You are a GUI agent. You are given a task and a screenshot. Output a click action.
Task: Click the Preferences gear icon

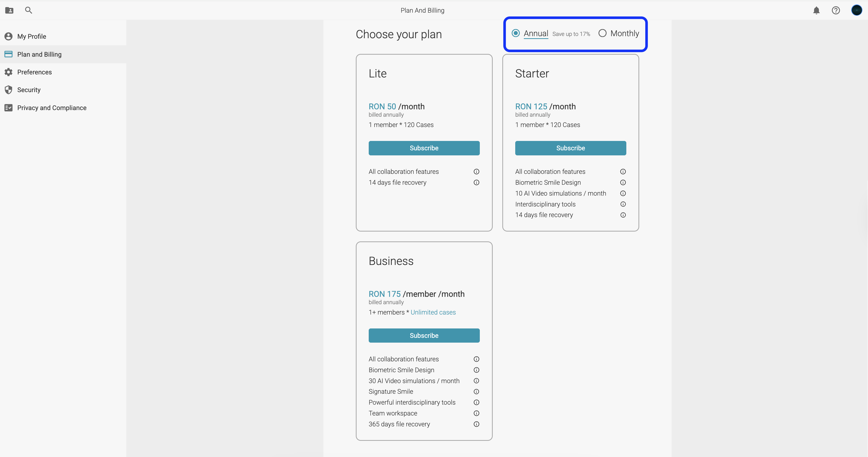coord(8,72)
